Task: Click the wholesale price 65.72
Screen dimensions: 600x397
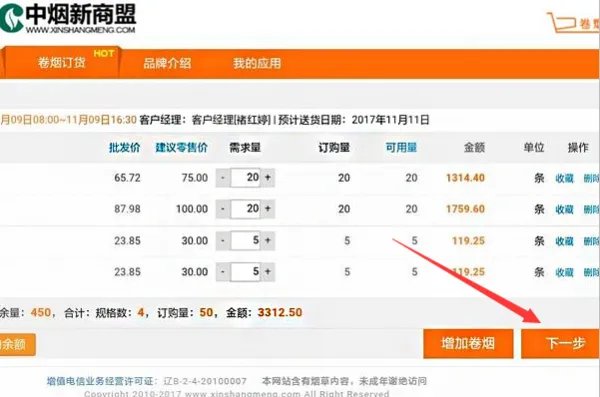Action: pyautogui.click(x=127, y=178)
